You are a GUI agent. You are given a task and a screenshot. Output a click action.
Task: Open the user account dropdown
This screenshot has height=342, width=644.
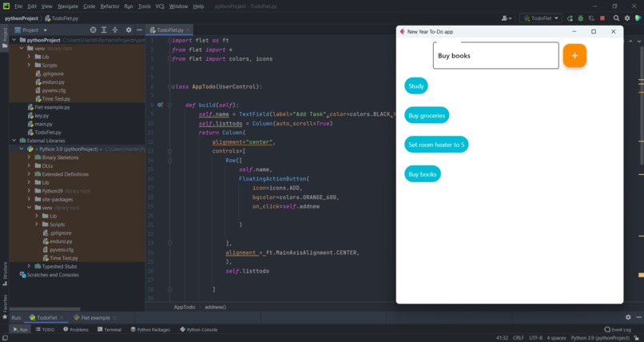[507, 18]
